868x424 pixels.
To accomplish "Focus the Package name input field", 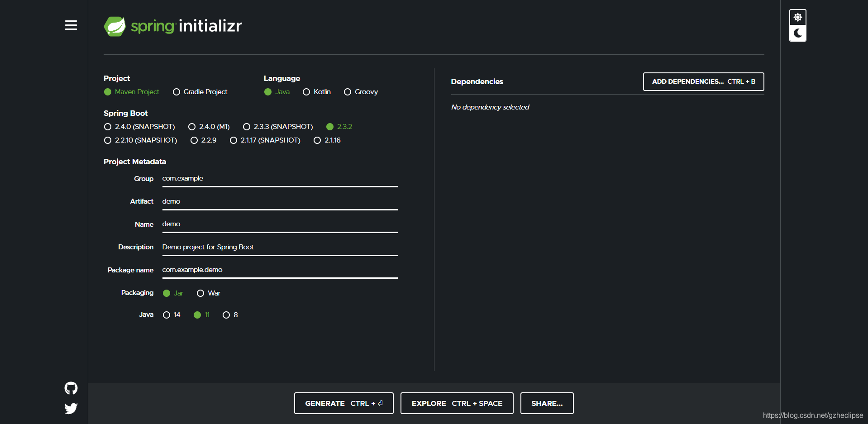I will pyautogui.click(x=280, y=270).
